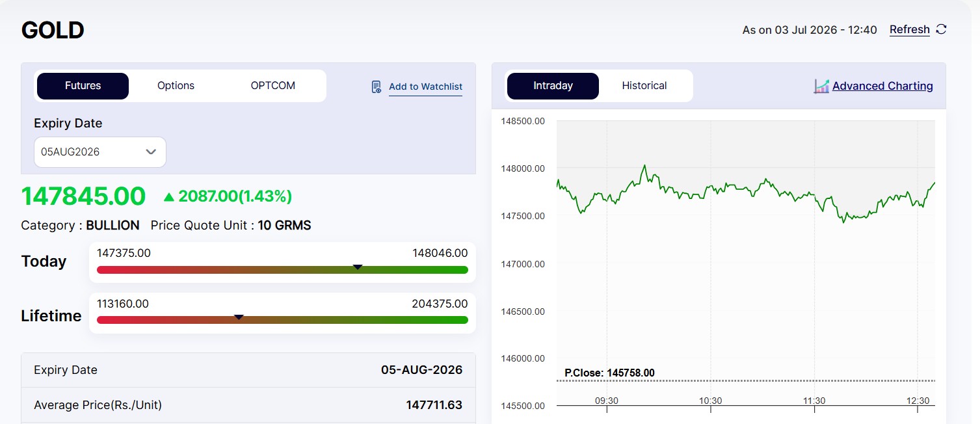The width and height of the screenshot is (980, 424).
Task: Click the 10:30 time axis label
Action: (710, 401)
